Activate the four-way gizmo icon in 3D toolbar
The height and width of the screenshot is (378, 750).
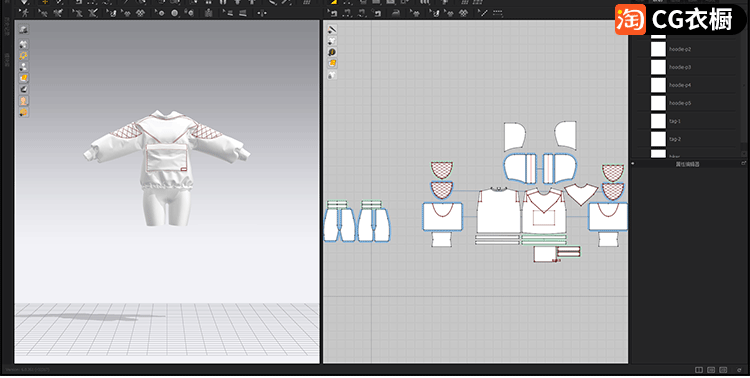(262, 13)
